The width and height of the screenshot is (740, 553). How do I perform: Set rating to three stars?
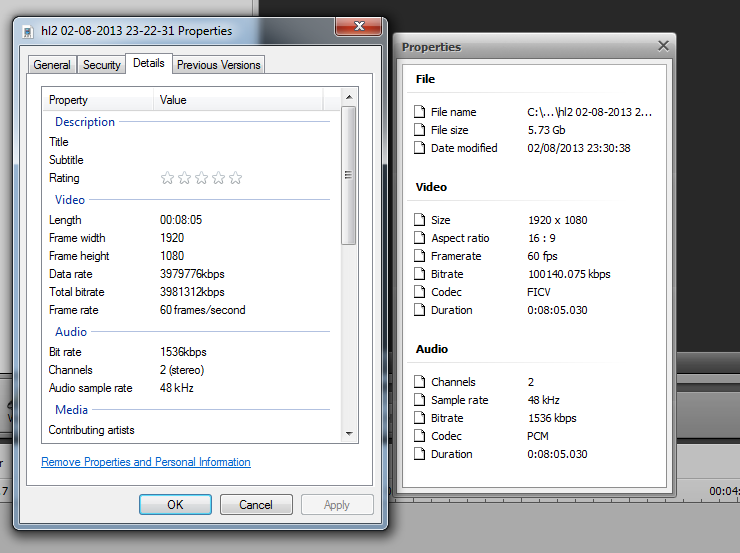point(202,178)
